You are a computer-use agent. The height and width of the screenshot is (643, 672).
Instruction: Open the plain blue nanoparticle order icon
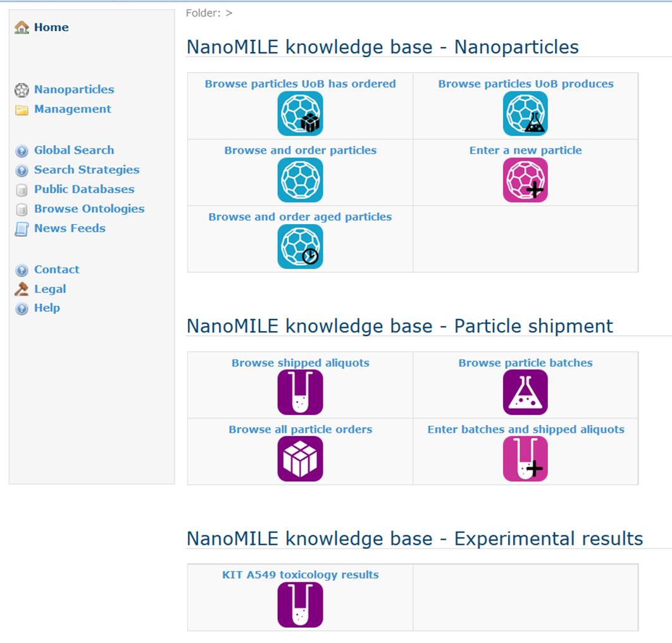point(300,180)
